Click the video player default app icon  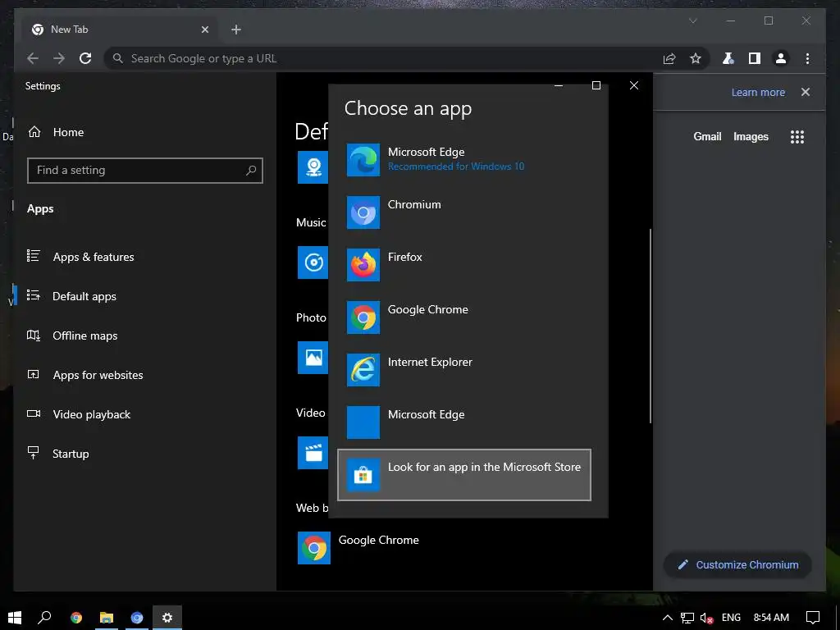tap(313, 453)
